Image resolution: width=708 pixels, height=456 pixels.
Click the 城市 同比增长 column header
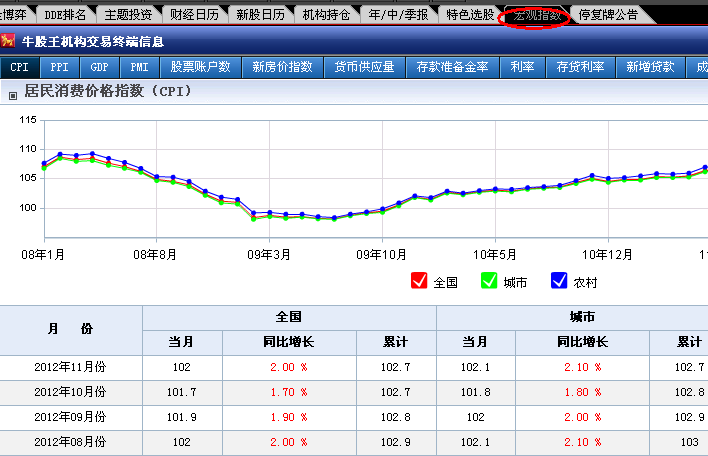tap(582, 342)
